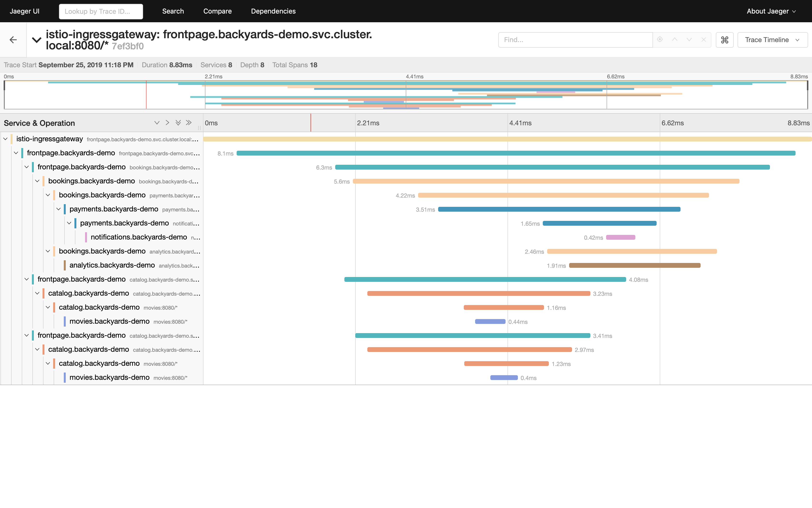Click the 8.1ms teal frontpage span bar
The width and height of the screenshot is (812, 508).
click(x=516, y=153)
